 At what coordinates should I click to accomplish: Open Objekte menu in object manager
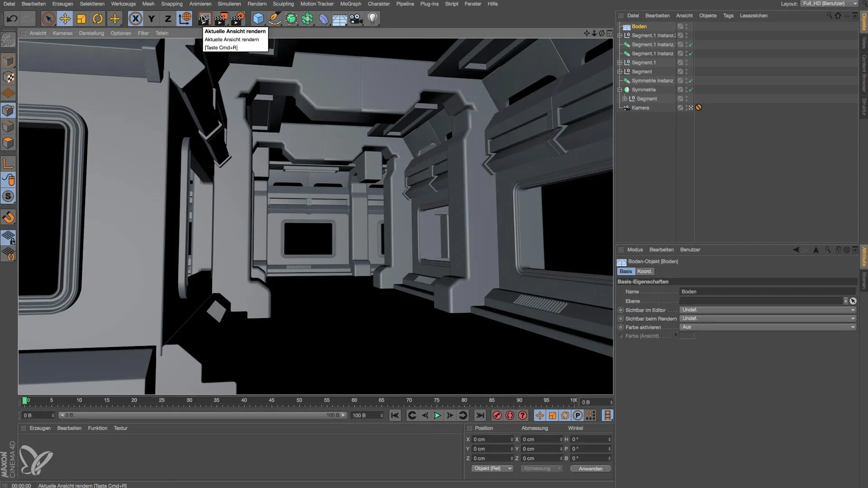(708, 15)
